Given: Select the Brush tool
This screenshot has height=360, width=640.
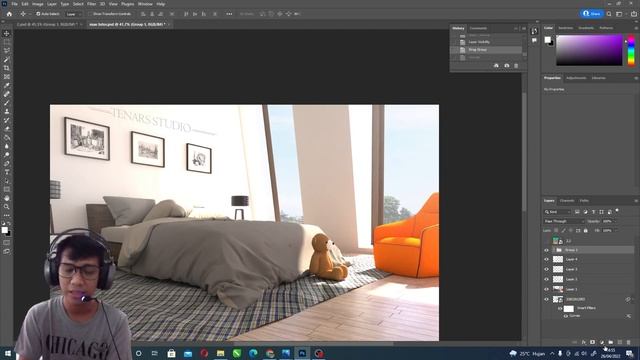Looking at the screenshot, I should (x=7, y=102).
